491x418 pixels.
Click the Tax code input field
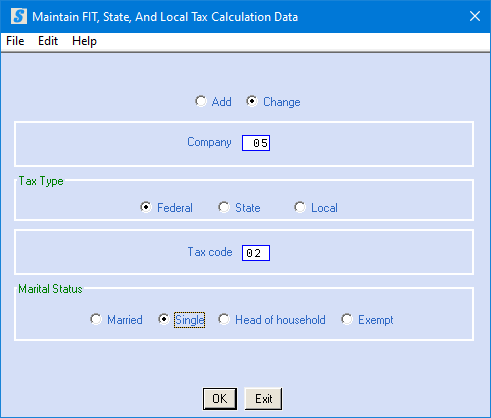256,253
